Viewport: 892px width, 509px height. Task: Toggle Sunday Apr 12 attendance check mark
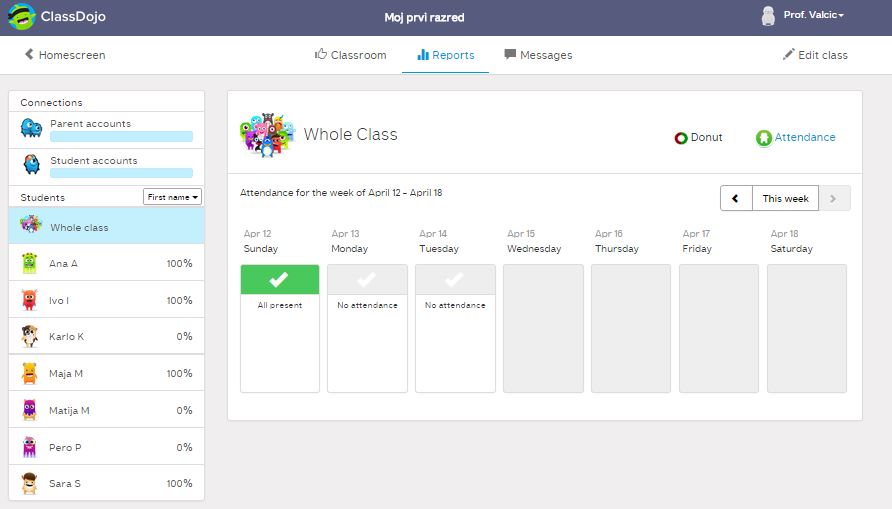(279, 280)
